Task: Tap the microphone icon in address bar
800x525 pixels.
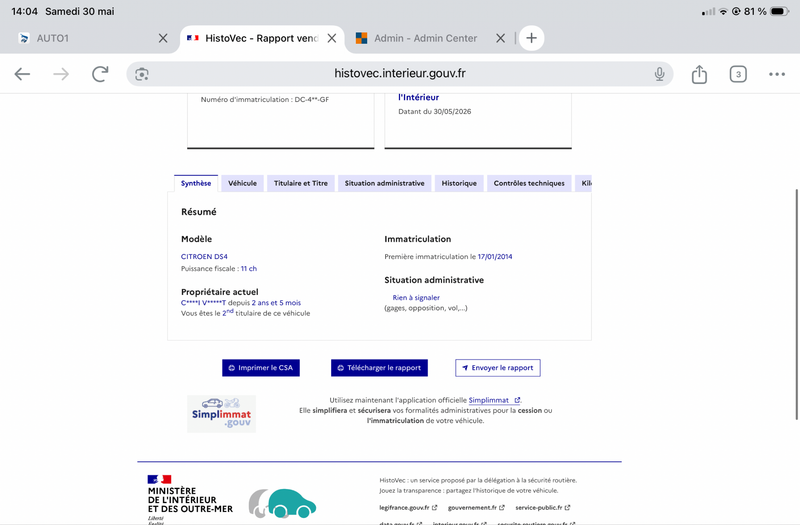Action: point(659,74)
